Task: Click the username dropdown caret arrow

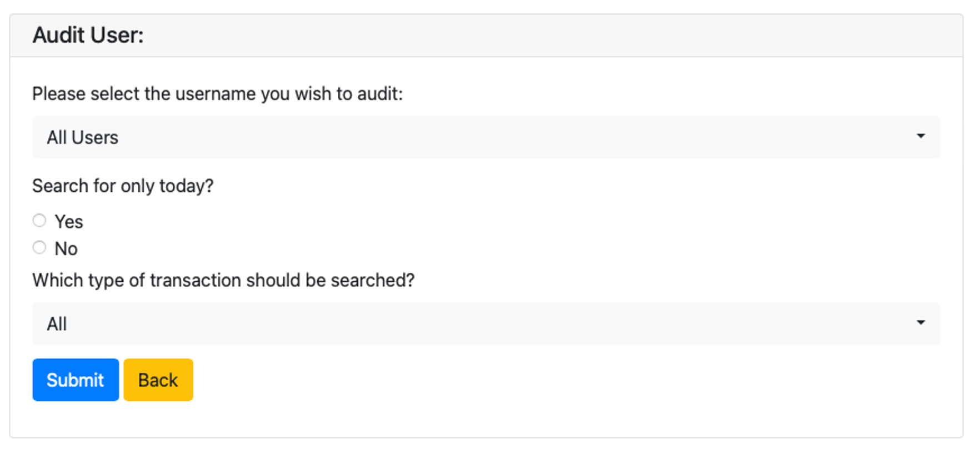Action: pyautogui.click(x=920, y=136)
